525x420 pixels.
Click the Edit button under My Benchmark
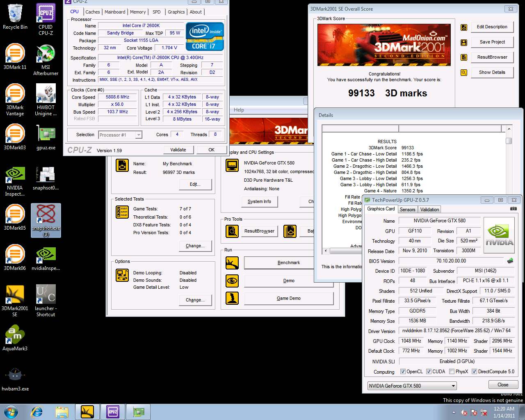click(x=195, y=185)
